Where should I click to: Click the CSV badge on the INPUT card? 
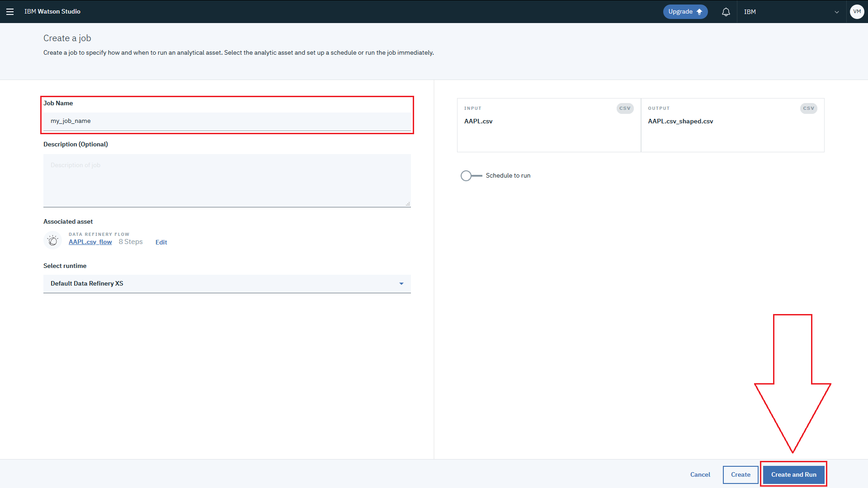(625, 108)
